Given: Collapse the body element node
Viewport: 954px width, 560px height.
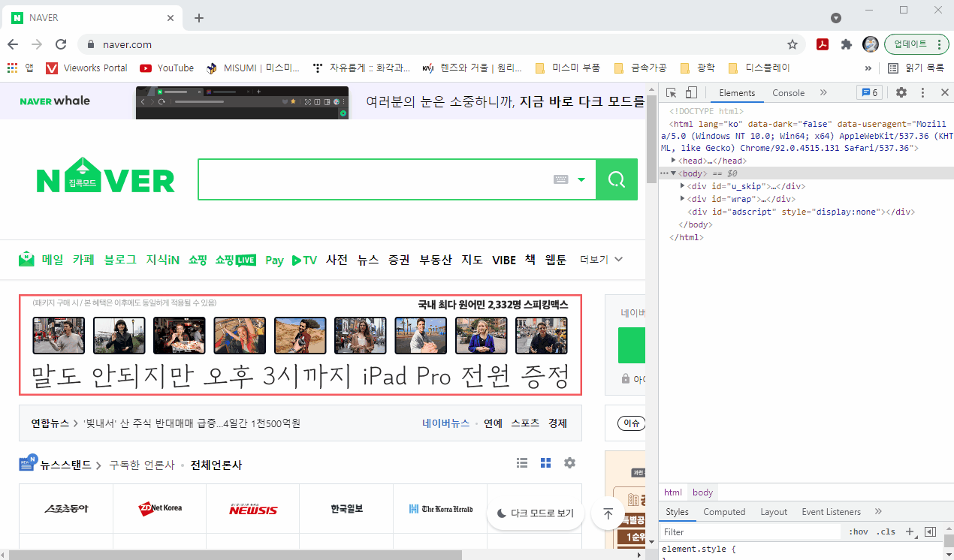Looking at the screenshot, I should pyautogui.click(x=673, y=173).
